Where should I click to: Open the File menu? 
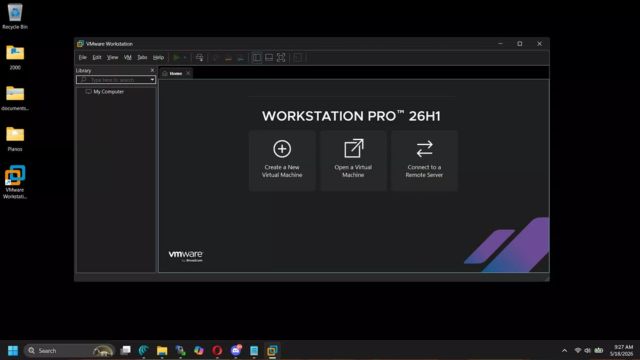[82, 58]
